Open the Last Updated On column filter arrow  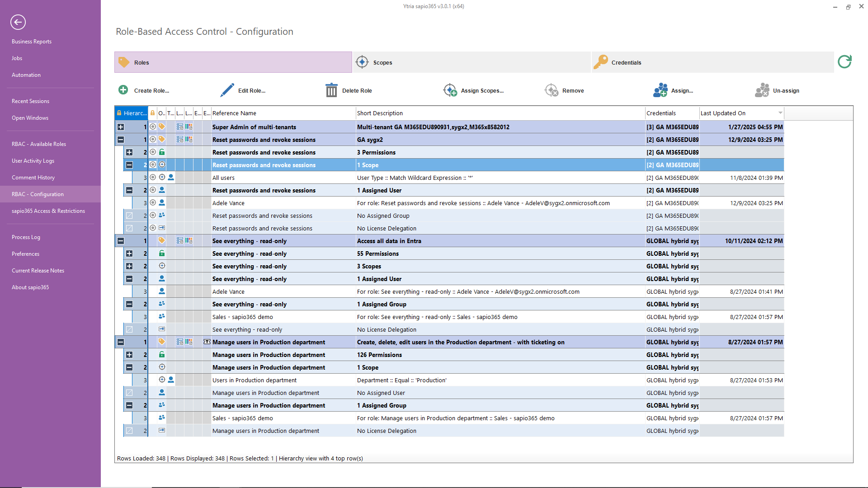click(780, 113)
